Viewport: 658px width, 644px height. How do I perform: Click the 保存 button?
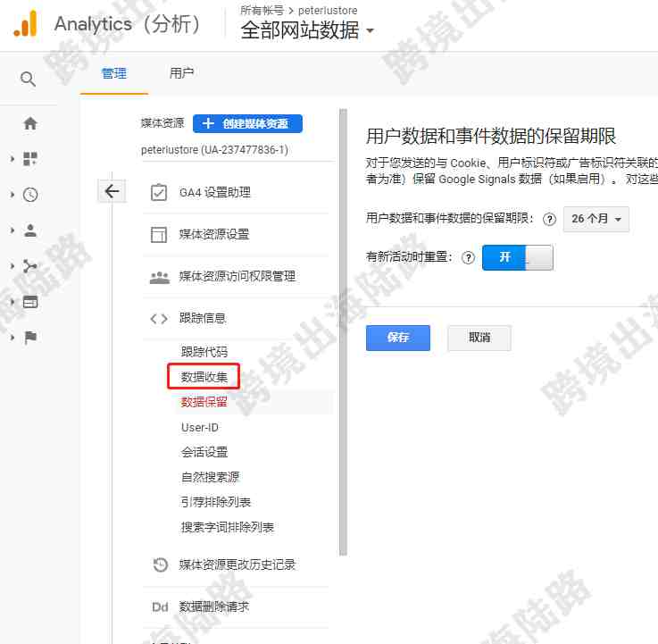tap(397, 338)
